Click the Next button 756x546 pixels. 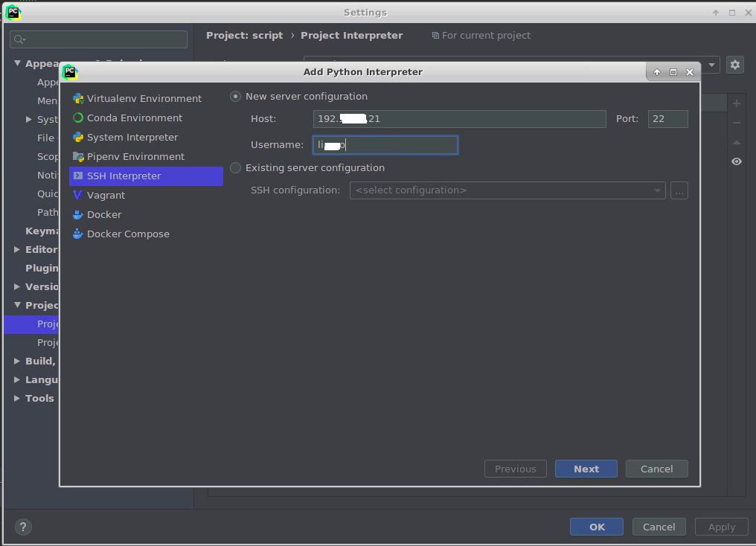tap(586, 469)
